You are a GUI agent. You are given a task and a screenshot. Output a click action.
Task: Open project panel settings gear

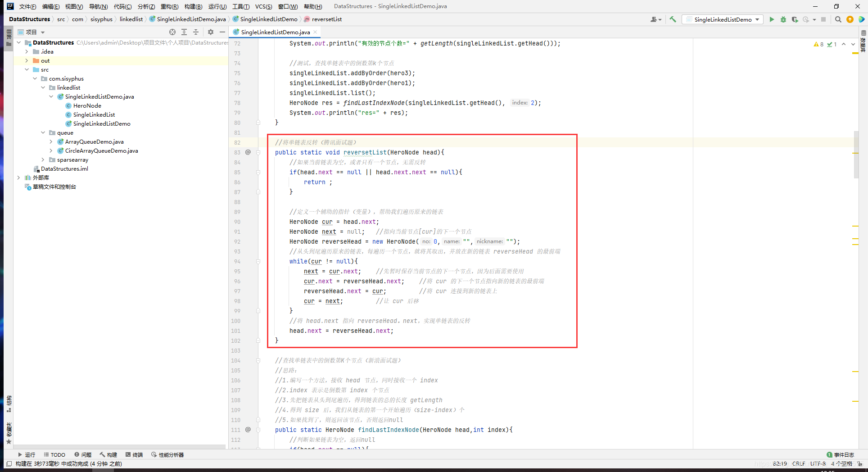pyautogui.click(x=211, y=32)
